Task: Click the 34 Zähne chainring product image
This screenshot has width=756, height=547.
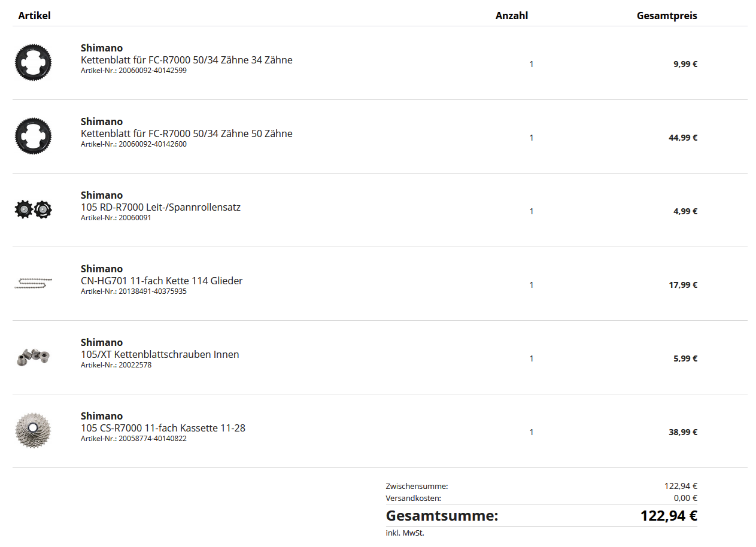Action: [34, 62]
